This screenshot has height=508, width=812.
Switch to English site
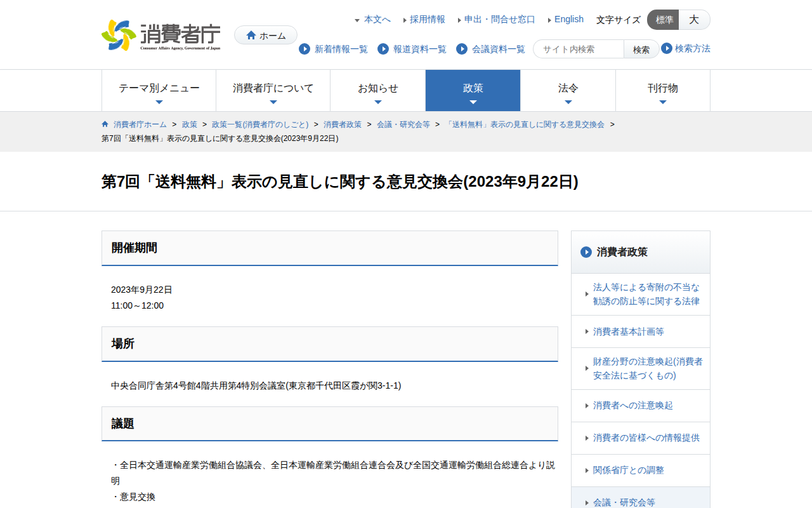click(569, 20)
